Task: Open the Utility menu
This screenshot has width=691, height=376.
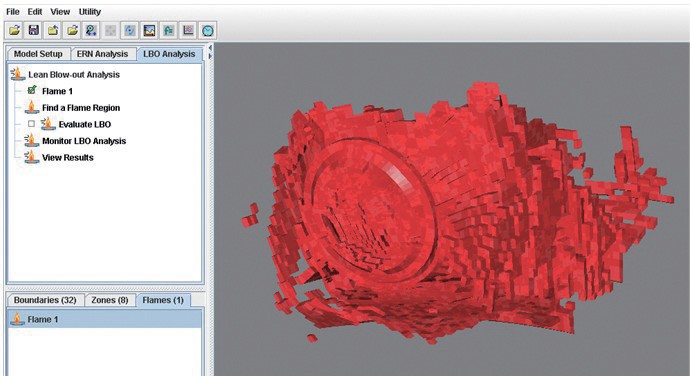Action: (89, 11)
